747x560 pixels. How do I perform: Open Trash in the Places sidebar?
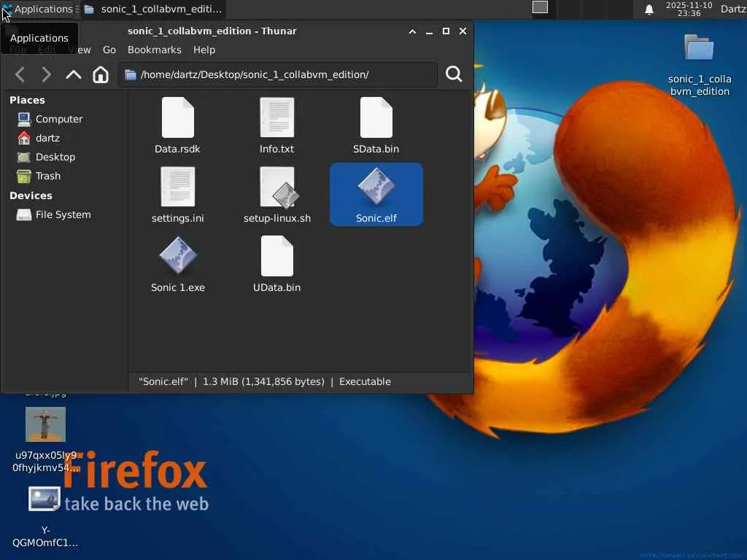click(39, 176)
